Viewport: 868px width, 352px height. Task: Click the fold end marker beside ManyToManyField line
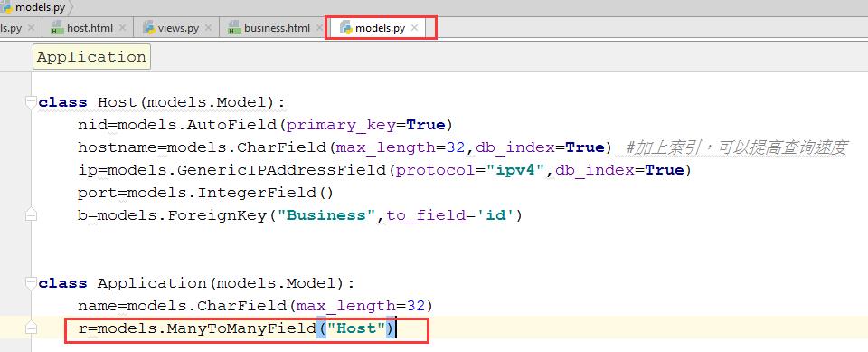tap(31, 328)
